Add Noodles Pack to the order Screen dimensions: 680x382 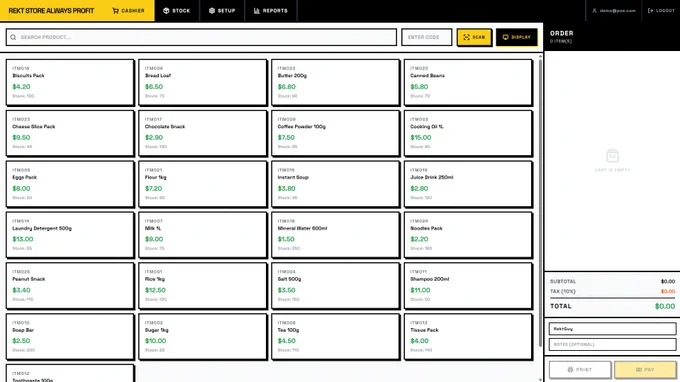(x=468, y=235)
